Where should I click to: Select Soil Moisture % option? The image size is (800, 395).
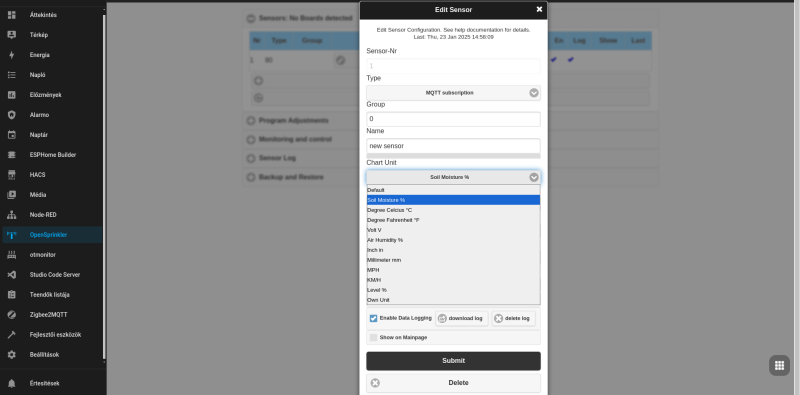tap(453, 200)
